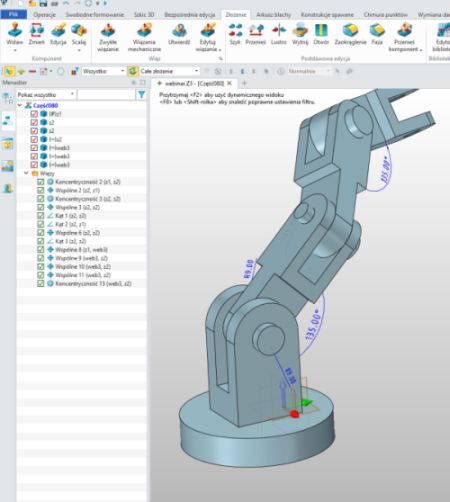Toggle Koncentryczność 13 (web3, z2) checkbox

point(40,283)
